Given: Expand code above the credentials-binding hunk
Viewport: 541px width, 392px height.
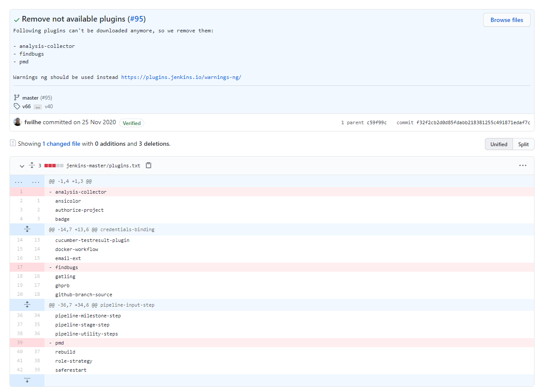Looking at the screenshot, I should [27, 229].
